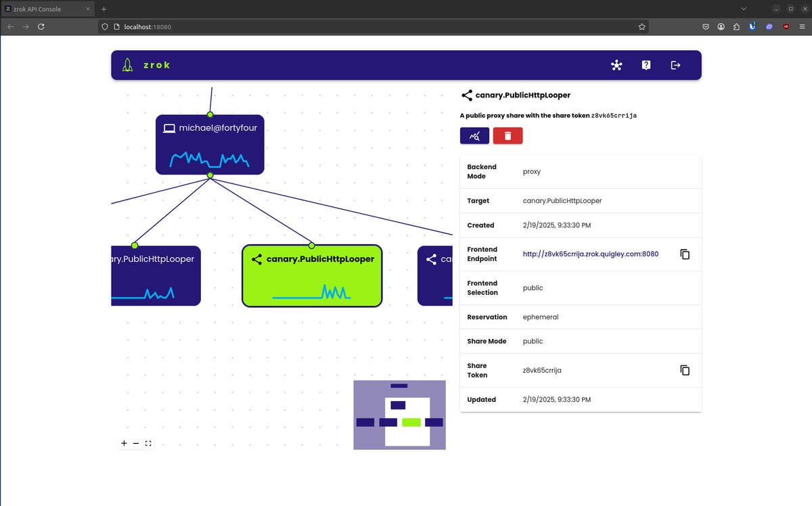Open the Firefox account icon
Image resolution: width=812 pixels, height=506 pixels.
pyautogui.click(x=721, y=26)
